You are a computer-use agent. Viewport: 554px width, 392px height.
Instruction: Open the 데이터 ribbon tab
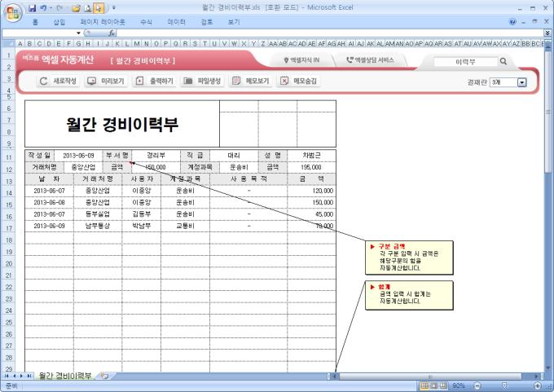click(176, 22)
